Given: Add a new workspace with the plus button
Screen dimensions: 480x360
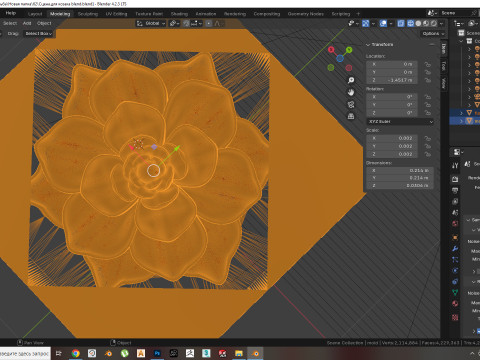Looking at the screenshot, I should (x=358, y=14).
